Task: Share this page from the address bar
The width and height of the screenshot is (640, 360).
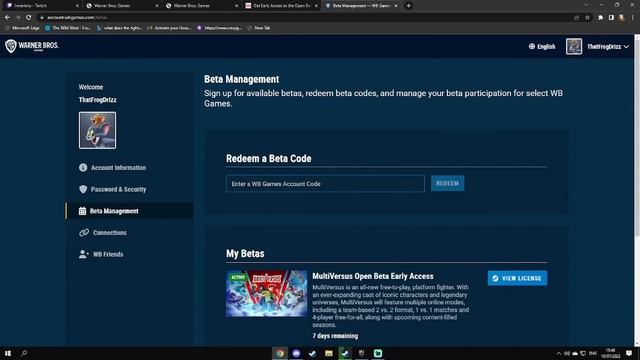Action: click(x=576, y=18)
